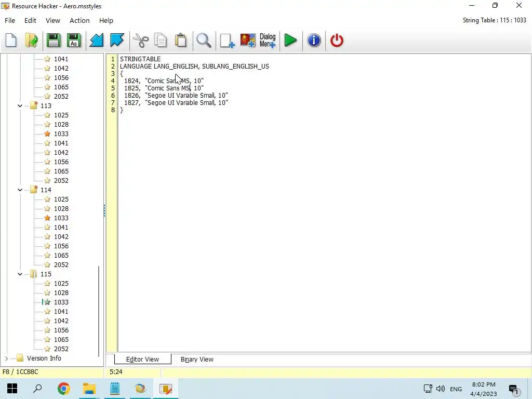Viewport: 532px width, 399px height.
Task: Open File Explorer from taskbar
Action: coord(89,389)
